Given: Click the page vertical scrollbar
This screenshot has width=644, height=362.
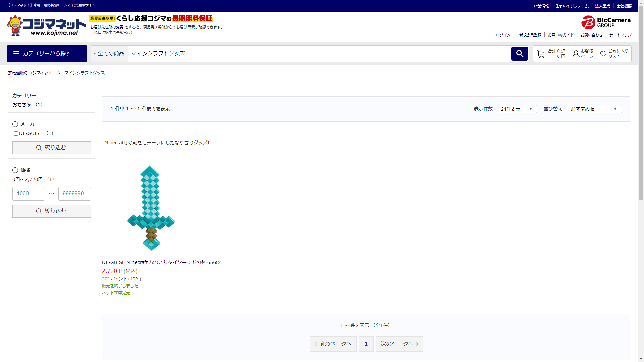Looking at the screenshot, I should pyautogui.click(x=641, y=101).
